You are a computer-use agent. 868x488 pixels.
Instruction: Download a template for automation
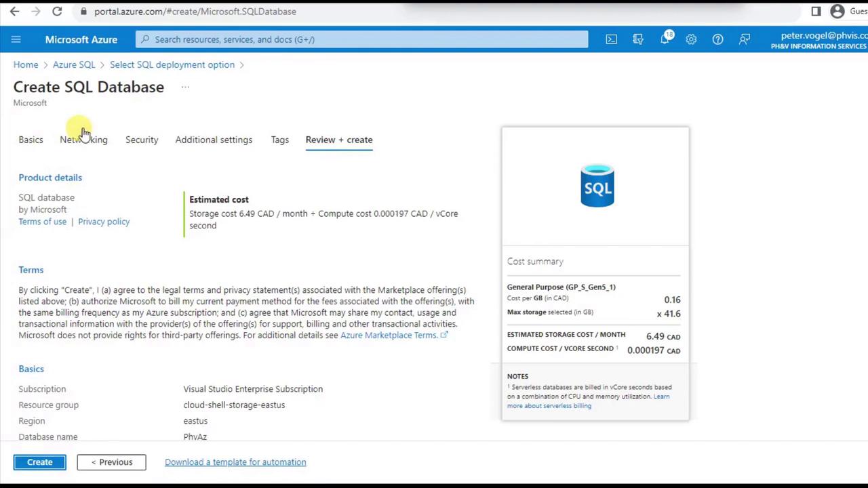tap(235, 462)
